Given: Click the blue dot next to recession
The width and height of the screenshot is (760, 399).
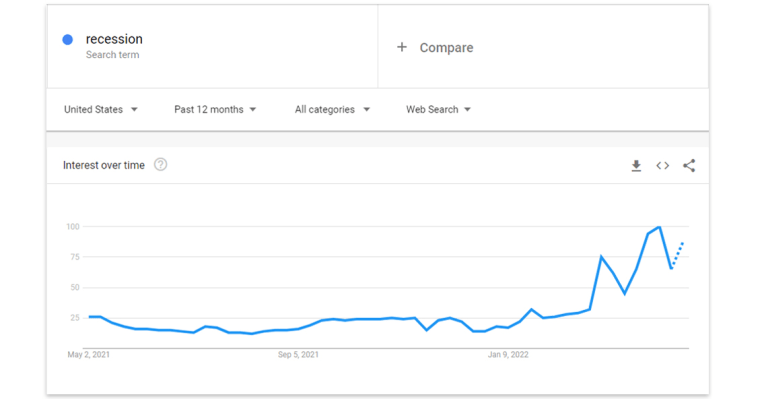Looking at the screenshot, I should pos(68,40).
